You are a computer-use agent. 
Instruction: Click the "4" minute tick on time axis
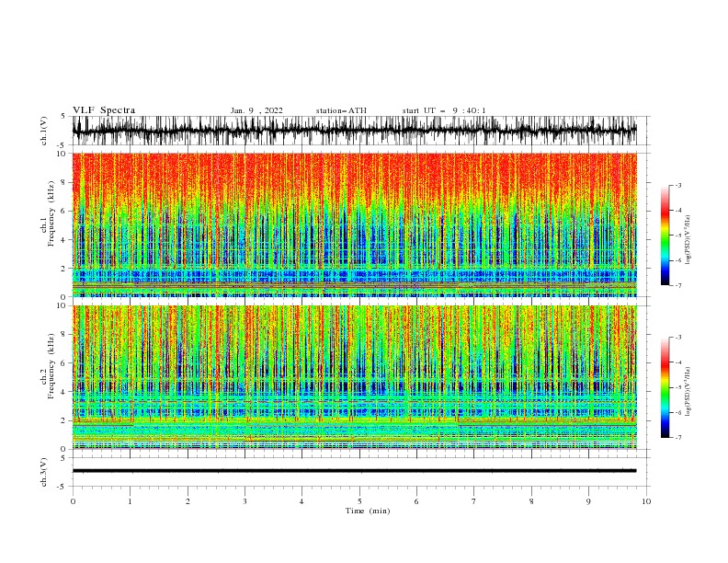coord(301,501)
